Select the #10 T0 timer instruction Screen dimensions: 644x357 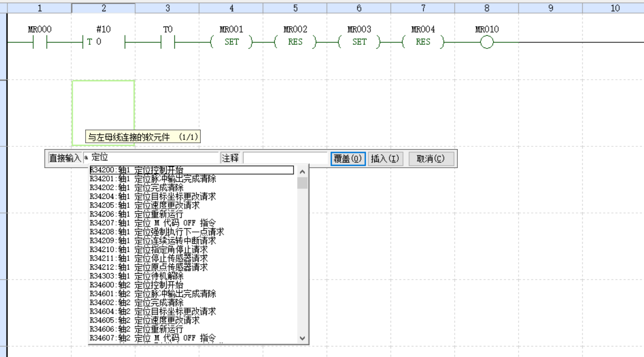pos(103,42)
